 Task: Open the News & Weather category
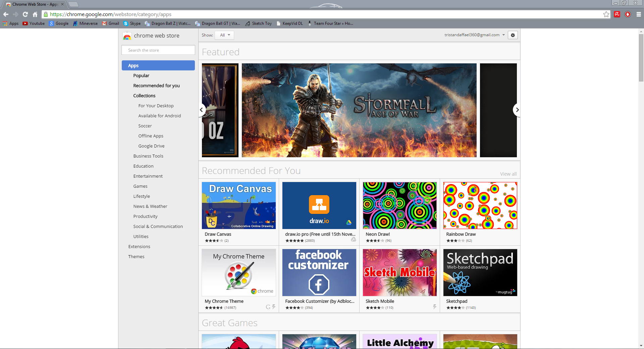(150, 206)
